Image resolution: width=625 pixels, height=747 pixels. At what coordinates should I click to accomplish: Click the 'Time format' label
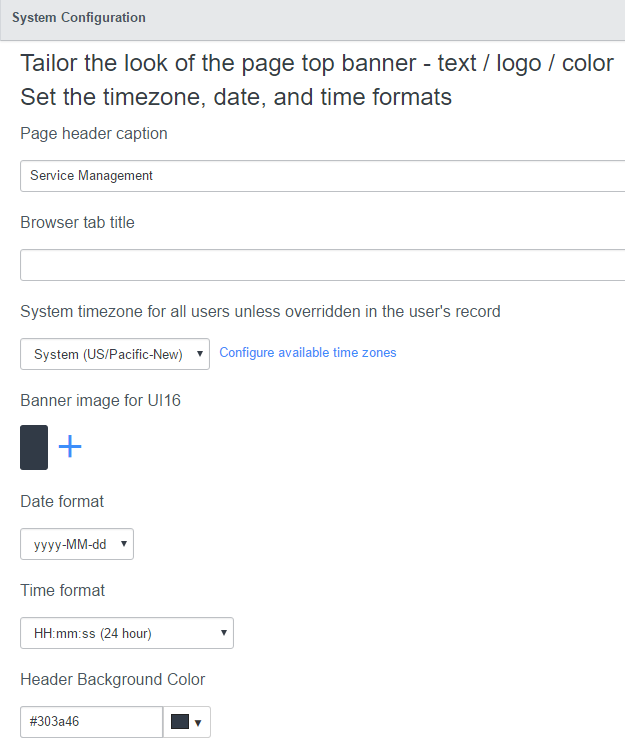[x=63, y=590]
